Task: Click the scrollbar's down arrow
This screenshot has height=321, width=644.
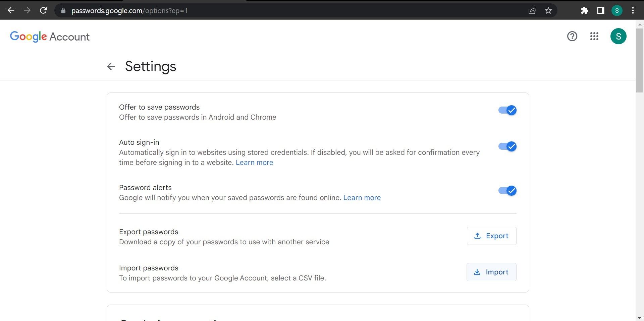Action: coord(640,317)
